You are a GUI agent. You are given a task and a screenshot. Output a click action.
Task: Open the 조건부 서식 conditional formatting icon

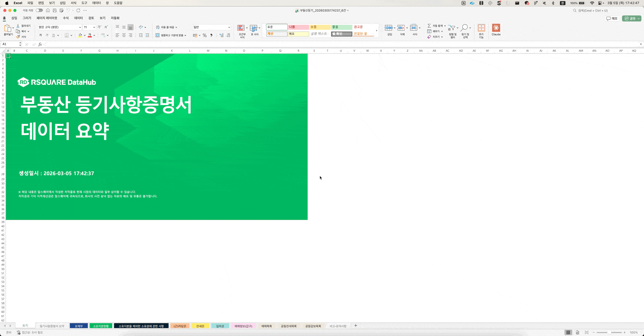pos(241,28)
